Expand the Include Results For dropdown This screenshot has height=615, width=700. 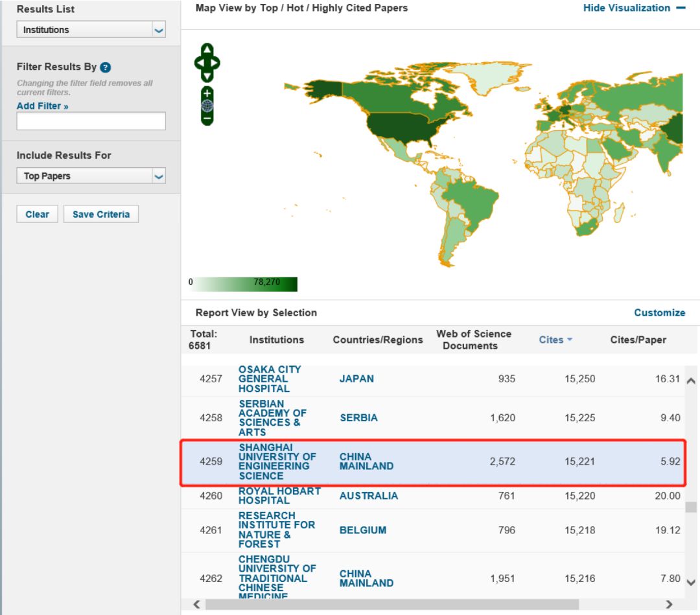point(91,176)
